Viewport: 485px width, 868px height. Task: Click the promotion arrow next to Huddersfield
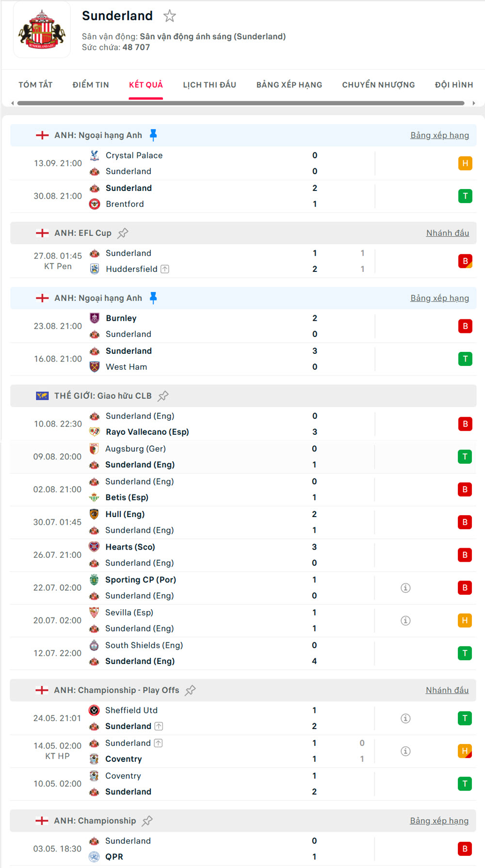click(x=164, y=269)
